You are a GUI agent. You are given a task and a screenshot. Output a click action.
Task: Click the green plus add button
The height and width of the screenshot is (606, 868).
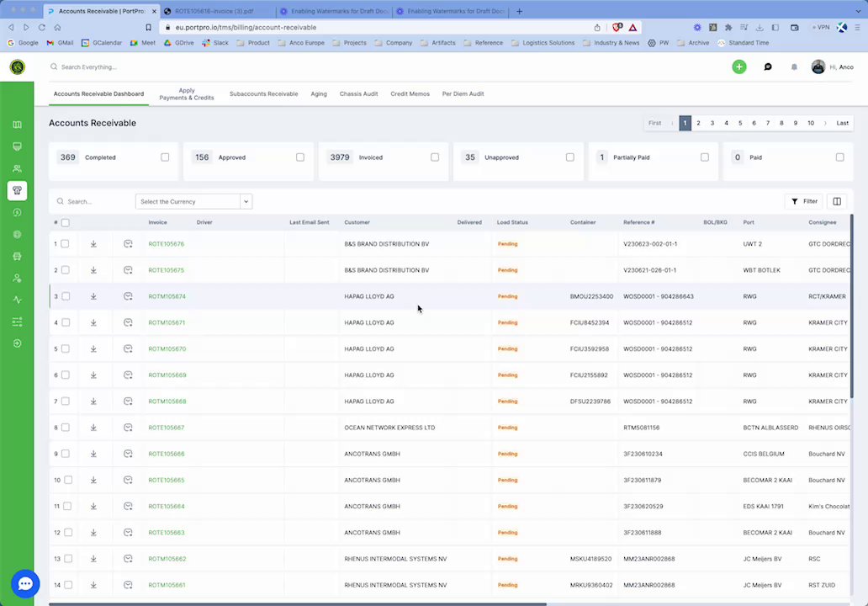click(739, 67)
